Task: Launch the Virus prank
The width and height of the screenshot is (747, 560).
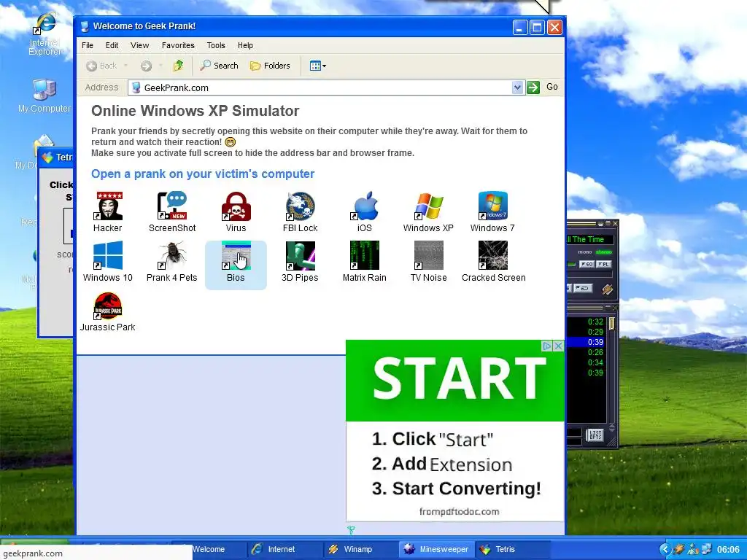Action: (236, 212)
